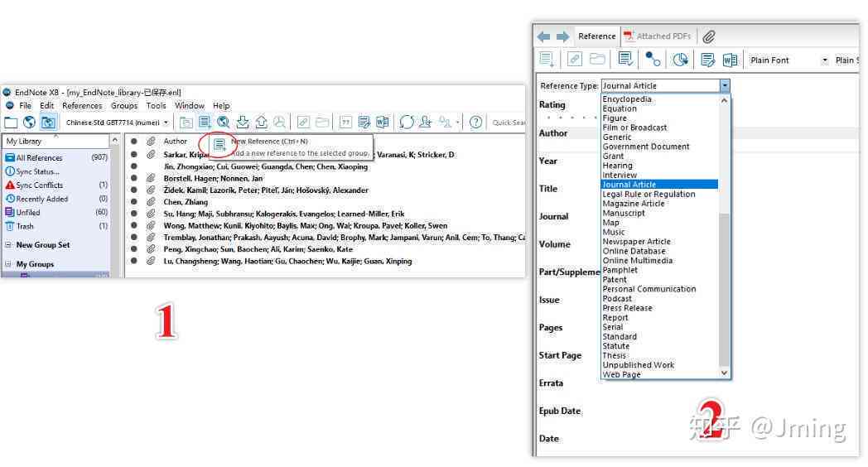Open the Help menu
Screen dimensions: 868x467
(x=221, y=106)
